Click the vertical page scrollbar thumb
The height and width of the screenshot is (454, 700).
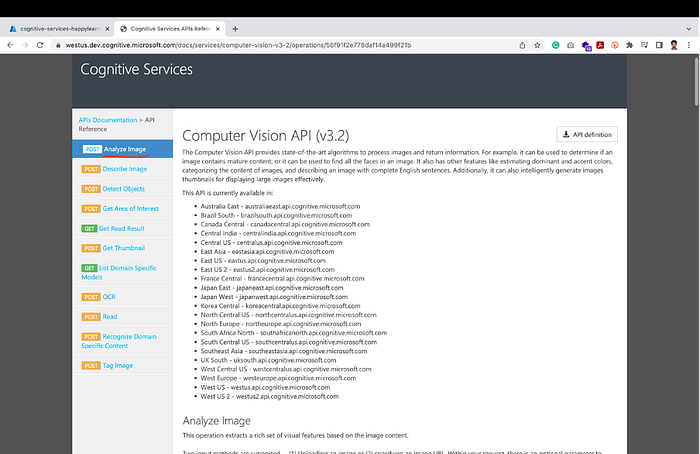[x=696, y=82]
